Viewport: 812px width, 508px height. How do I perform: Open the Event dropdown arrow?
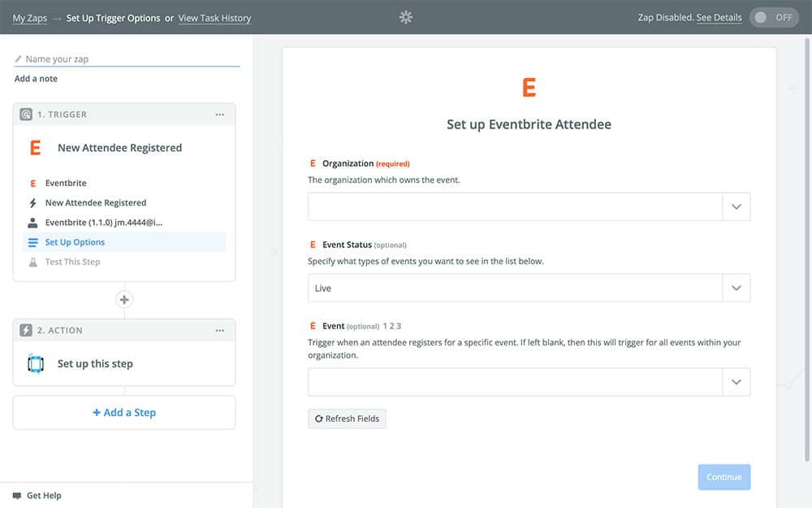point(736,382)
